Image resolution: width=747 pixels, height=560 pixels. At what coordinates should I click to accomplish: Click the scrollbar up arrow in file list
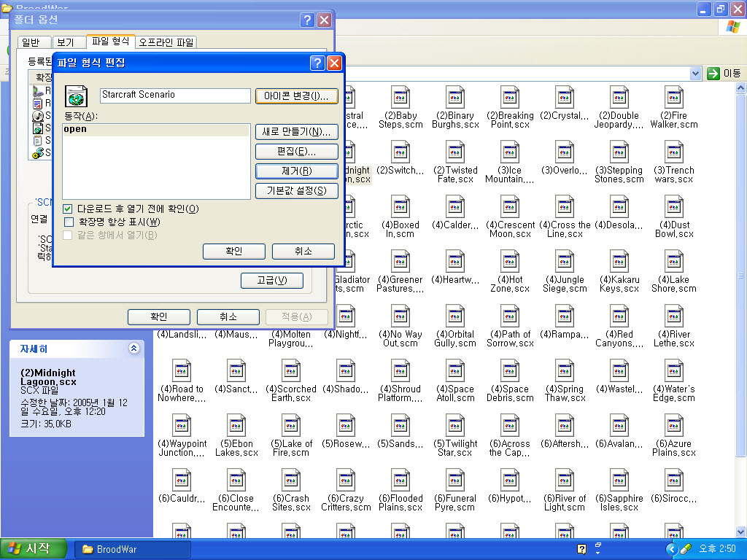click(741, 88)
